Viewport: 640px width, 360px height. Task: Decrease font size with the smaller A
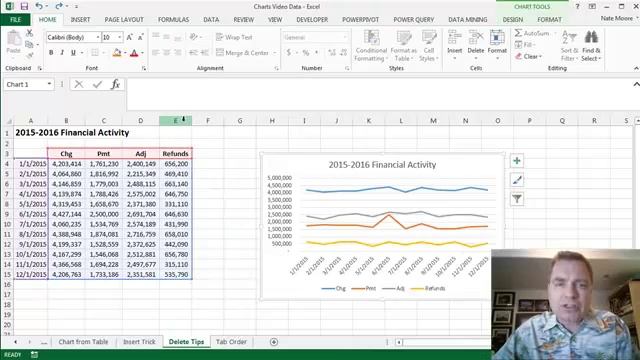(x=140, y=37)
